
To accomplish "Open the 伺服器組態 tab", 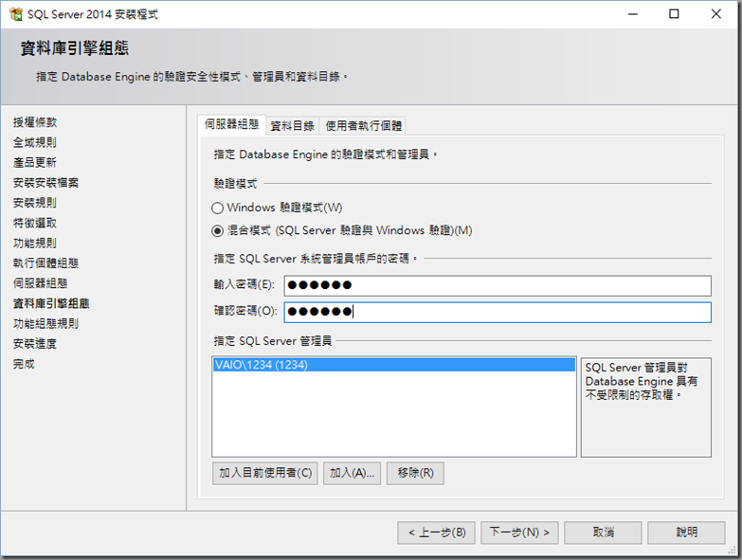I will tap(232, 125).
